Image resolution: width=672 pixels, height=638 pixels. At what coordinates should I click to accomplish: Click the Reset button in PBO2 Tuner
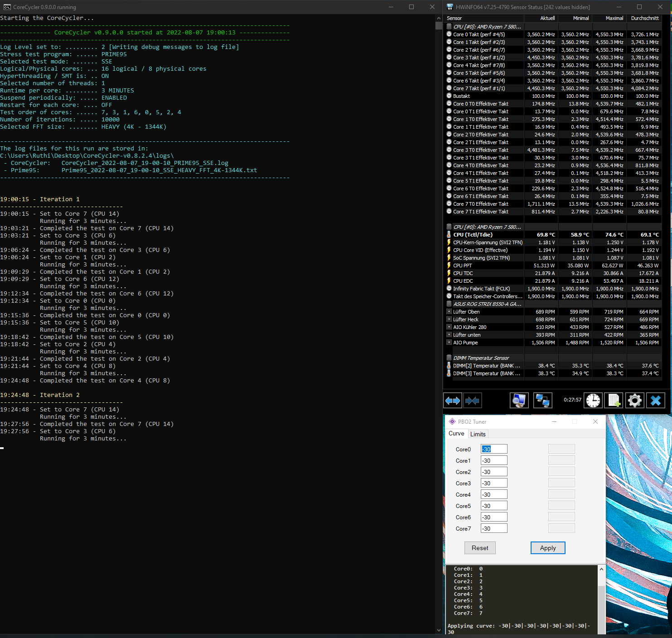click(480, 548)
